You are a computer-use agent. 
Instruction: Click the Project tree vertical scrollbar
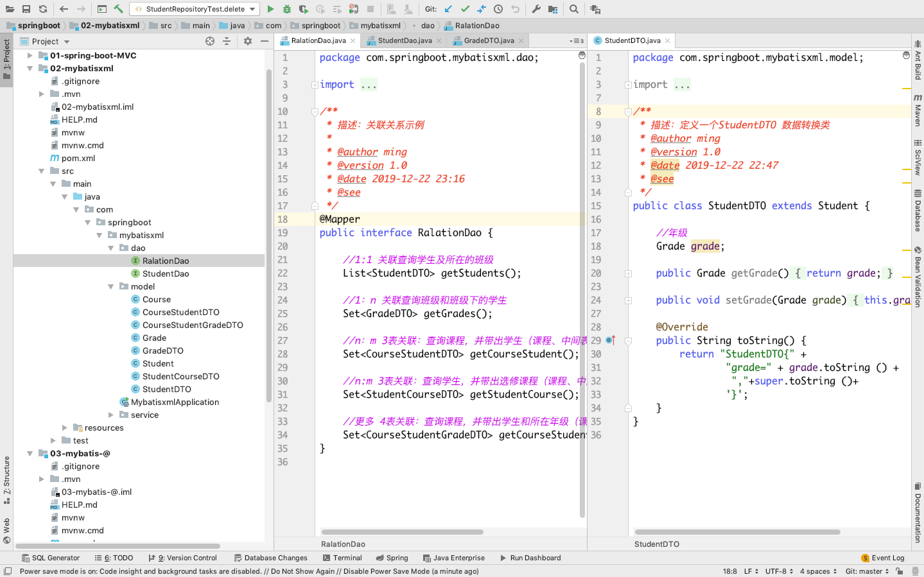(x=269, y=235)
